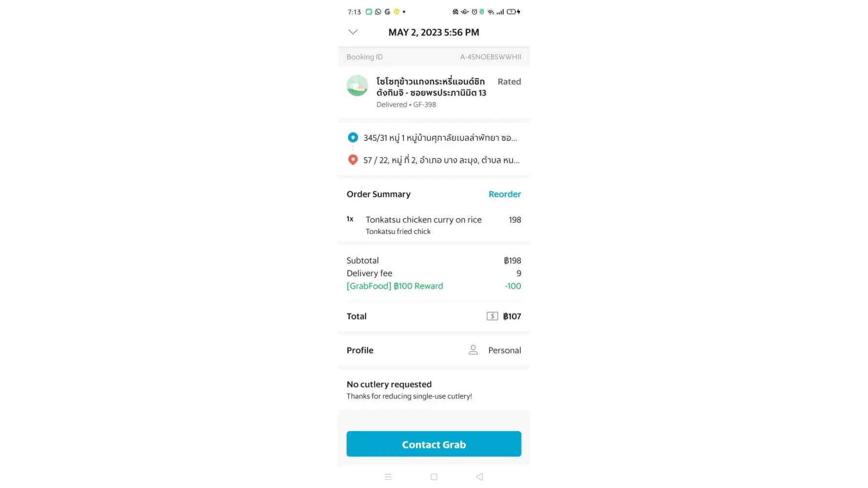
Task: Open the Tonkatsu chicken curry on rice item
Action: (x=423, y=220)
